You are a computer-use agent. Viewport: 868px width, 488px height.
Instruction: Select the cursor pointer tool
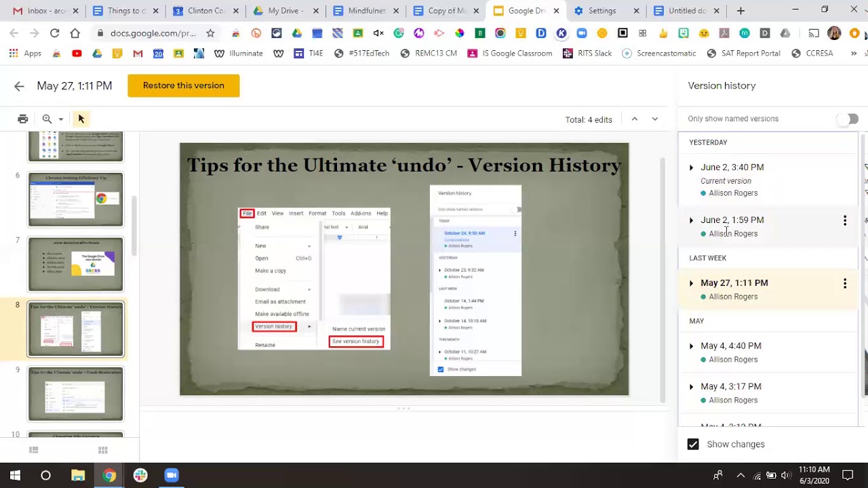(x=81, y=119)
